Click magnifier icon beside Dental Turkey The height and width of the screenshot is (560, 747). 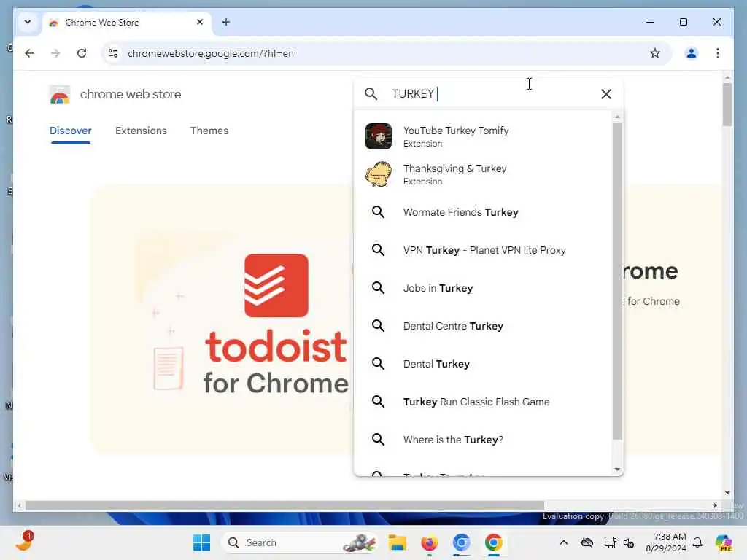[379, 364]
